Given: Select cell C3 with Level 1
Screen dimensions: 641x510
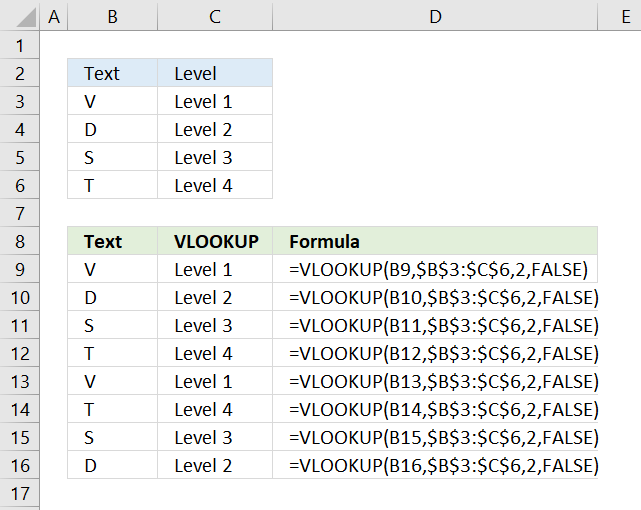Looking at the screenshot, I should click(215, 101).
